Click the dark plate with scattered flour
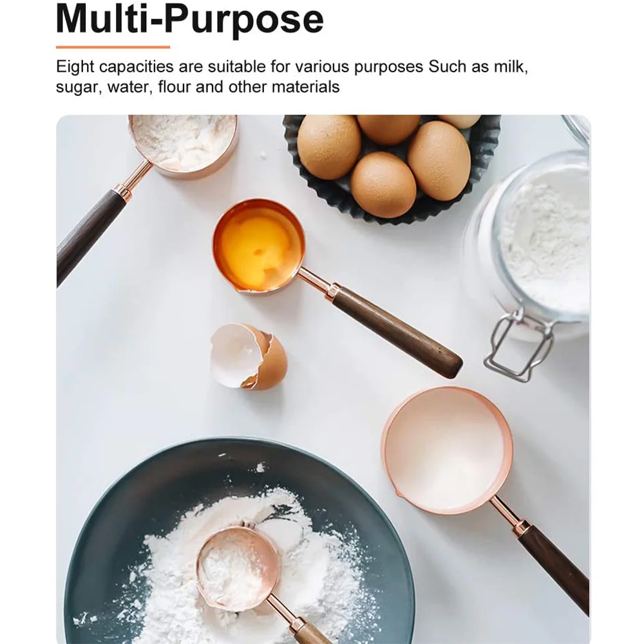Image resolution: width=644 pixels, height=644 pixels. [239, 541]
